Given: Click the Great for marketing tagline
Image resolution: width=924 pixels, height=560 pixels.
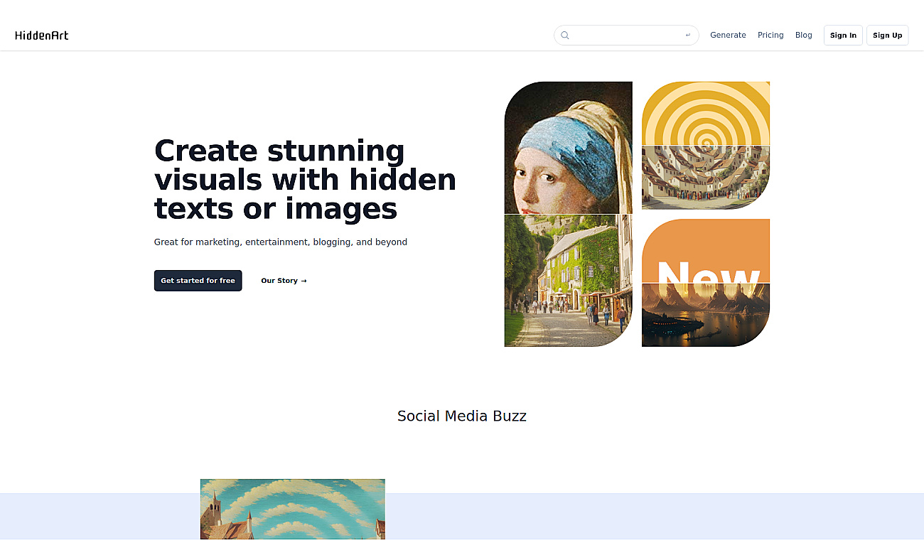Looking at the screenshot, I should pos(281,242).
